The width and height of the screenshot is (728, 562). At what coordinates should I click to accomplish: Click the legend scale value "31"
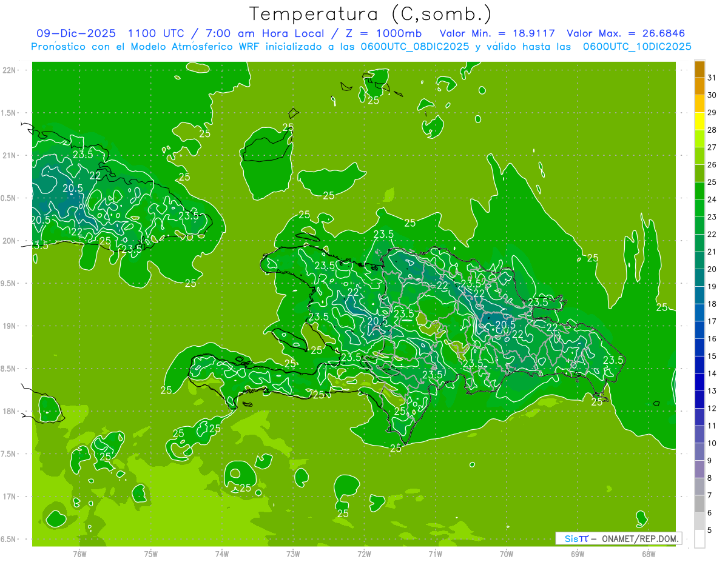712,77
